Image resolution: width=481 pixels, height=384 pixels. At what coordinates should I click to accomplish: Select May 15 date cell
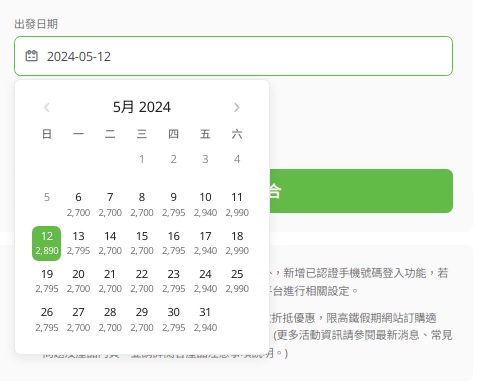point(142,243)
